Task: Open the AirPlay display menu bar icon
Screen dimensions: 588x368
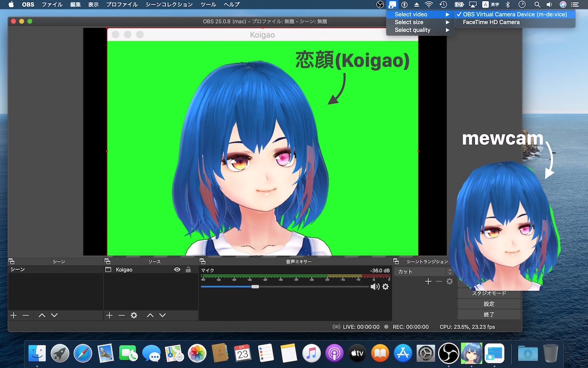Action: (x=473, y=4)
